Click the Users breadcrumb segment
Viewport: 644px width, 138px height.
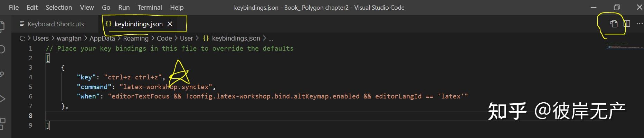click(41, 38)
